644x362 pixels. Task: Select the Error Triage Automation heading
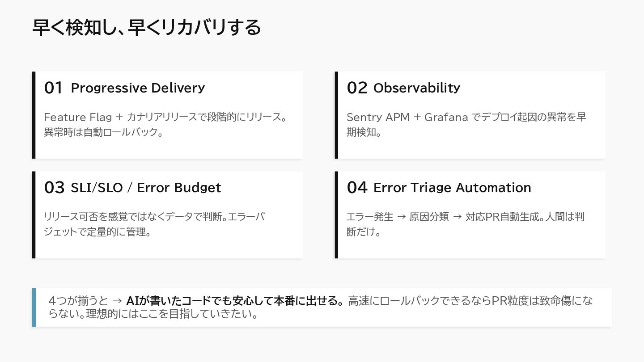(x=452, y=188)
